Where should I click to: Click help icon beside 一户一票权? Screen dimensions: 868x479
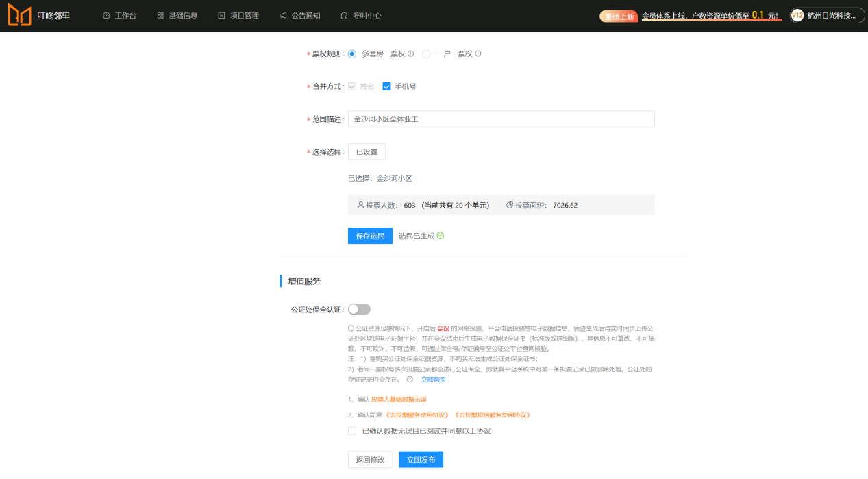(478, 54)
